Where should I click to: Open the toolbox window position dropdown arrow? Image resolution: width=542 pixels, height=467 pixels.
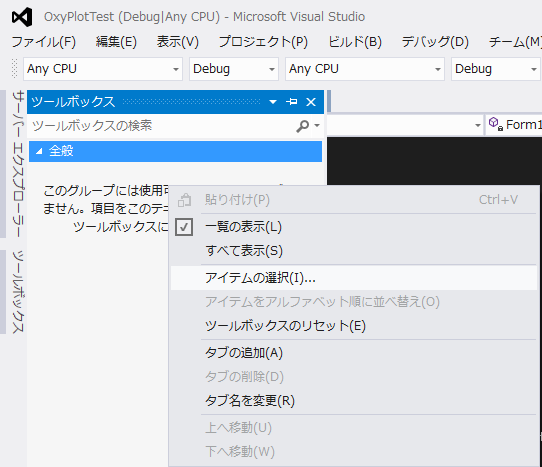[x=273, y=102]
